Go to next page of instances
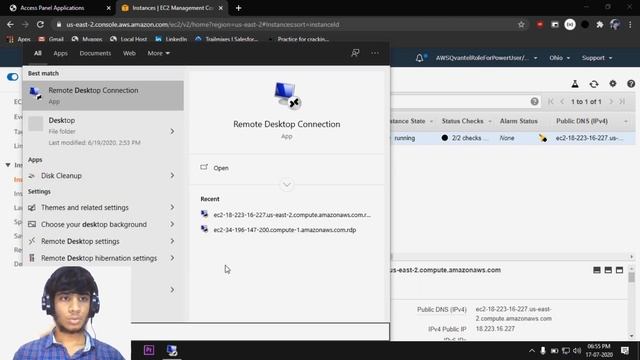The width and height of the screenshot is (640, 360). coord(611,102)
